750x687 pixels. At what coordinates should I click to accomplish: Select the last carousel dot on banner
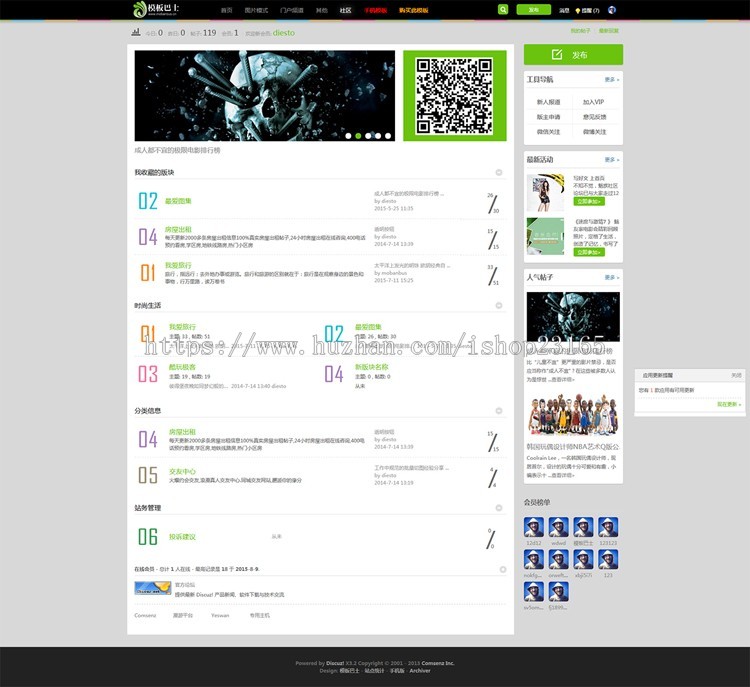388,136
